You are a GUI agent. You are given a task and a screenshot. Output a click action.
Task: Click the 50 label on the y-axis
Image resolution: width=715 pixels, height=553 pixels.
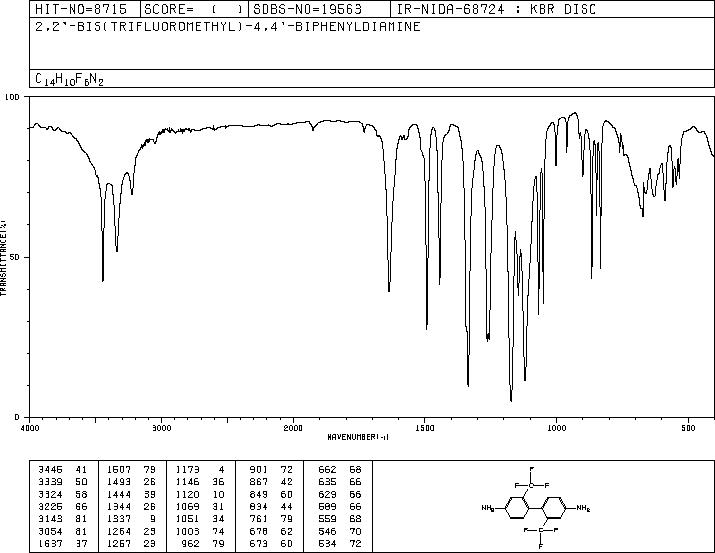[16, 257]
